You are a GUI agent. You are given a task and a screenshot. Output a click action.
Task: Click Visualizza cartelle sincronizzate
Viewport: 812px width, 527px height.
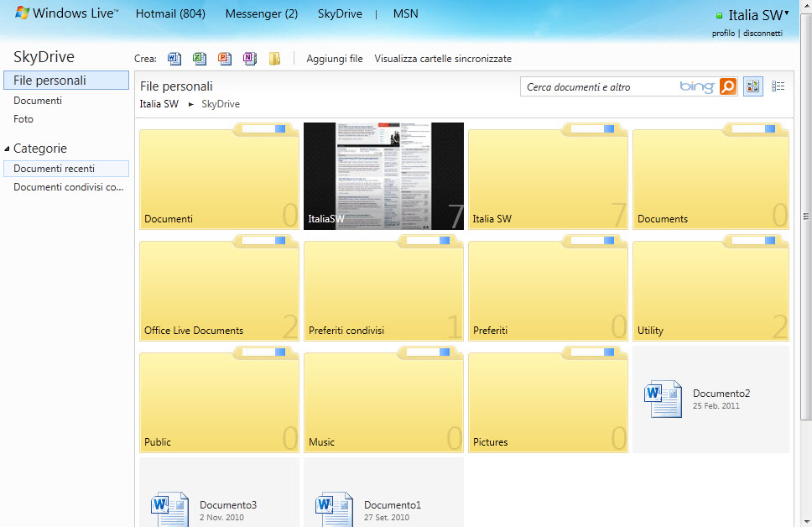pos(443,59)
